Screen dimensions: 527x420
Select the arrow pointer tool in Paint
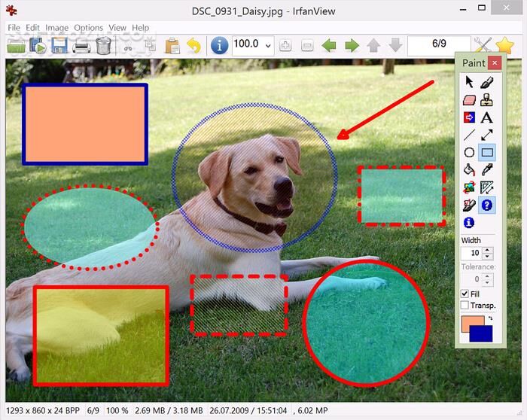click(x=469, y=82)
